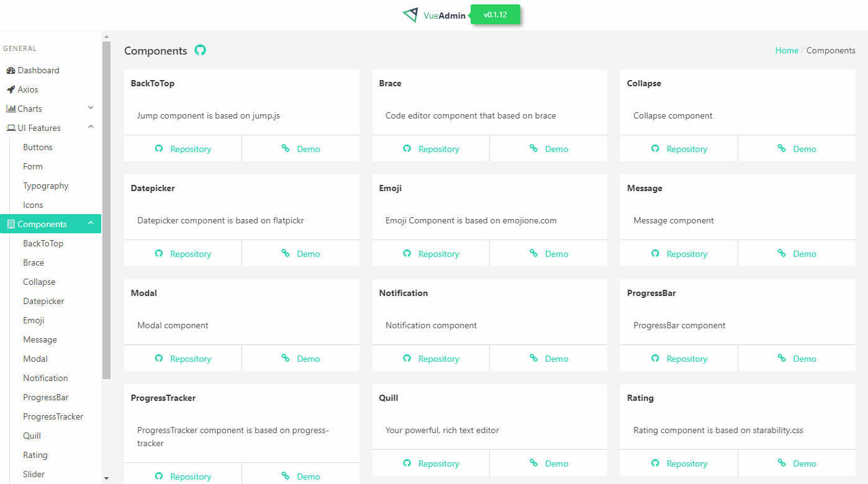The image size is (868, 484).
Task: Click the v0.1.12 version badge
Action: coord(495,14)
